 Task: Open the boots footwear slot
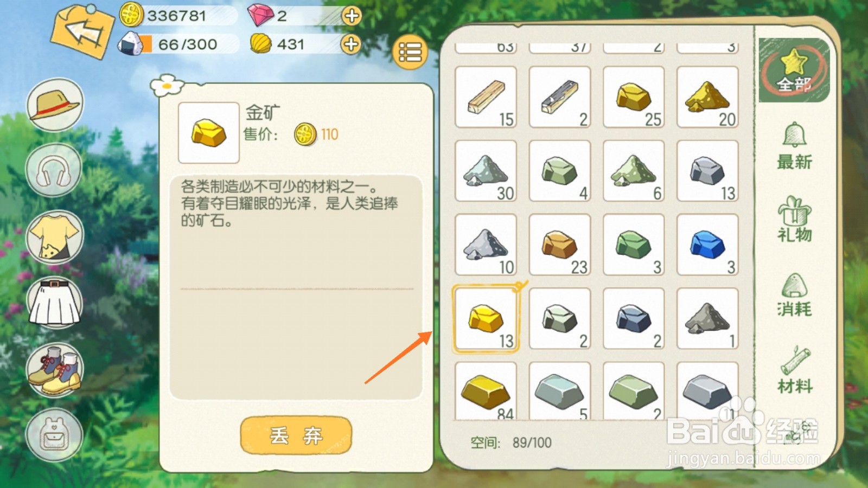click(x=55, y=370)
